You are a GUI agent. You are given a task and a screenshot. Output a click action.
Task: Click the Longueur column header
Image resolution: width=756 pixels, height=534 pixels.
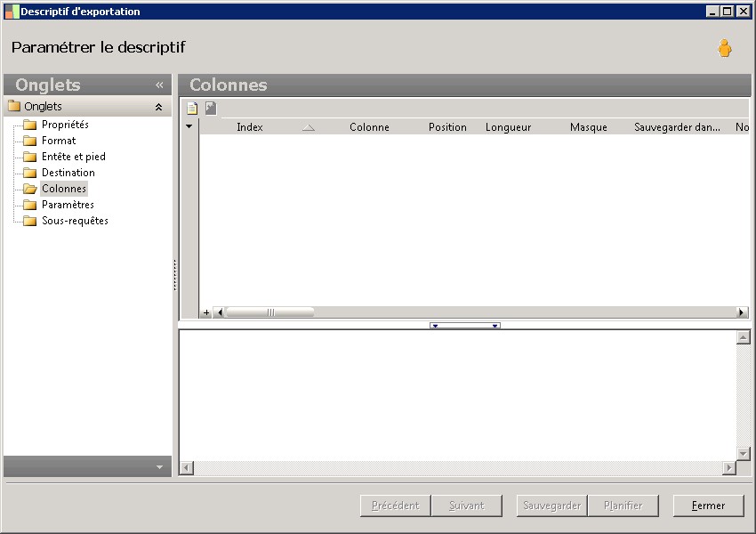[508, 127]
